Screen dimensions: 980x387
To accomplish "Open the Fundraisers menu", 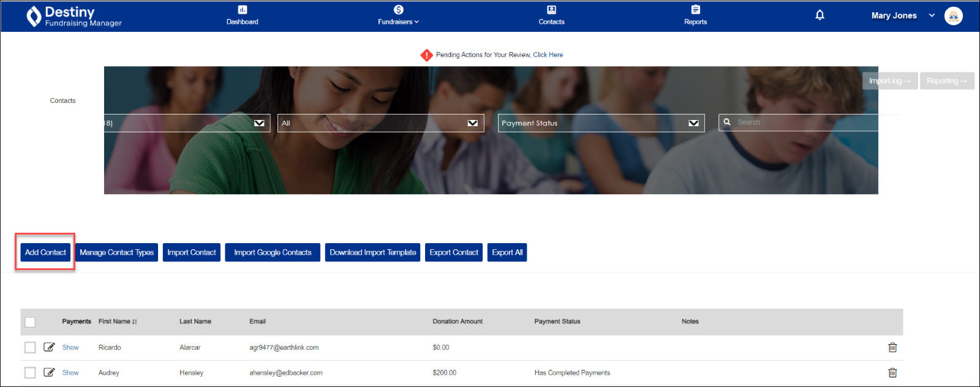I will pyautogui.click(x=398, y=16).
